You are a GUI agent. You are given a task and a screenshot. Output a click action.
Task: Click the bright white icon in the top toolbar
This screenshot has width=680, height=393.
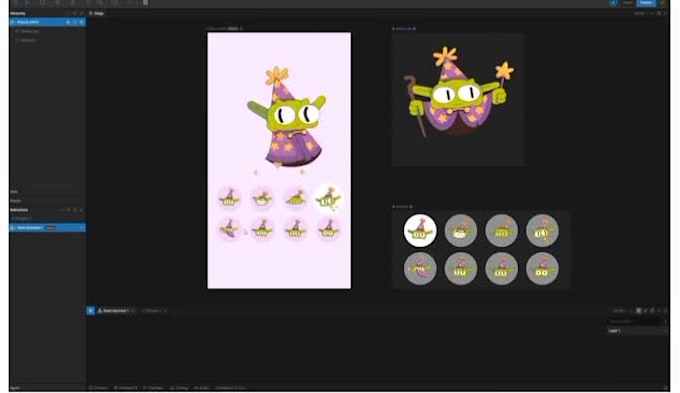point(145,2)
